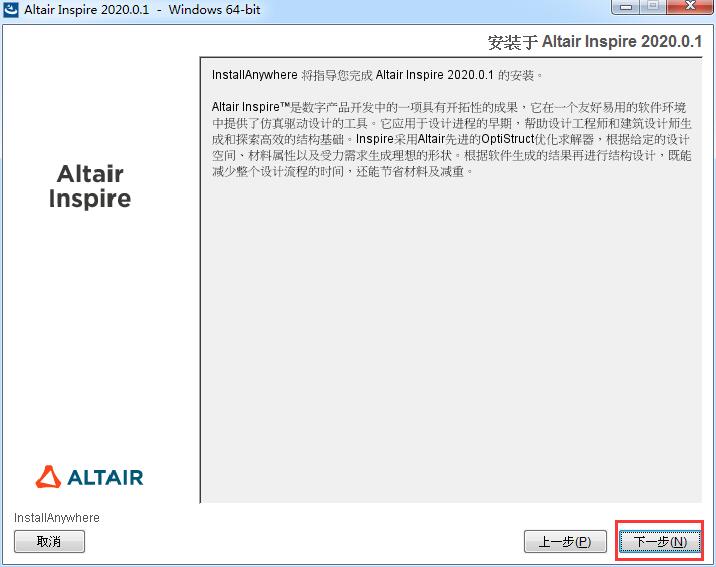Click the Altair Inspire™ description paragraph
716x567 pixels.
(x=451, y=139)
